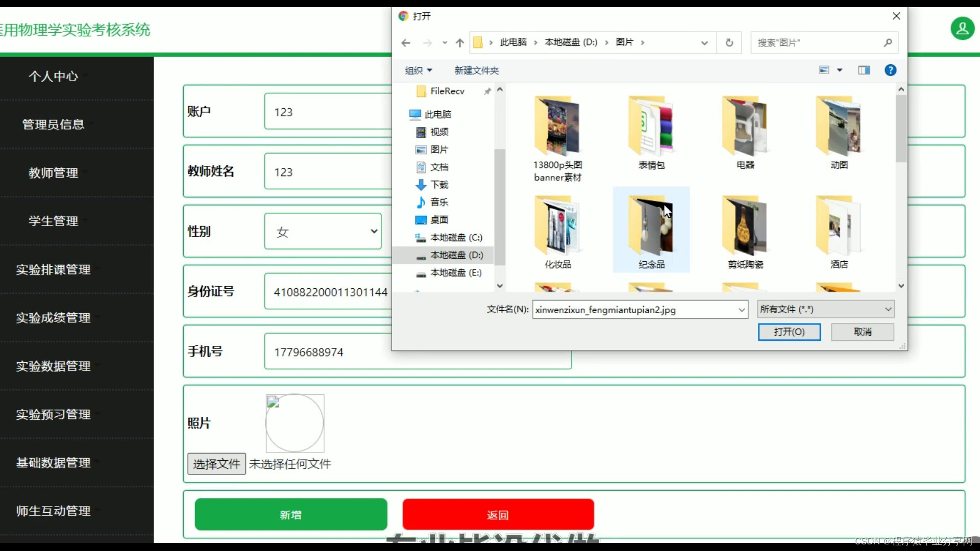Expand the 性别 dropdown
The height and width of the screenshot is (551, 980).
pyautogui.click(x=323, y=232)
